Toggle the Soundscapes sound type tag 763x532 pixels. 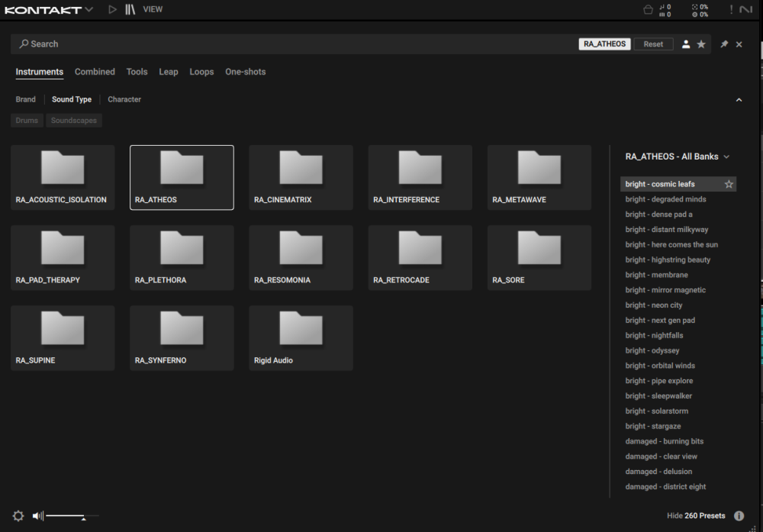[74, 121]
